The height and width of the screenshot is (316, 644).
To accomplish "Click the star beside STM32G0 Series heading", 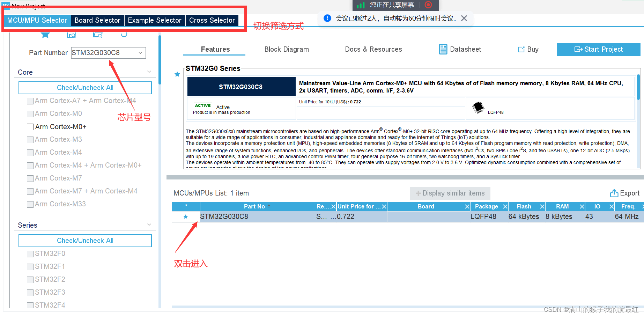I will (177, 74).
